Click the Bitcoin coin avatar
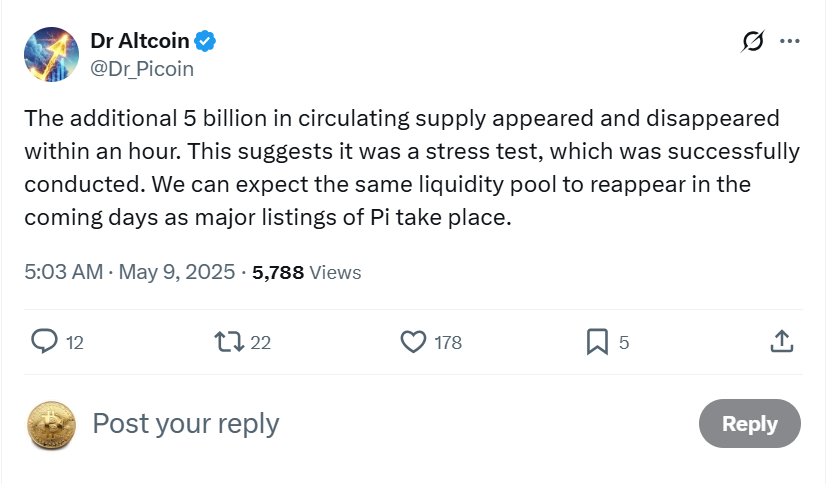Image resolution: width=828 pixels, height=484 pixels. point(51,423)
